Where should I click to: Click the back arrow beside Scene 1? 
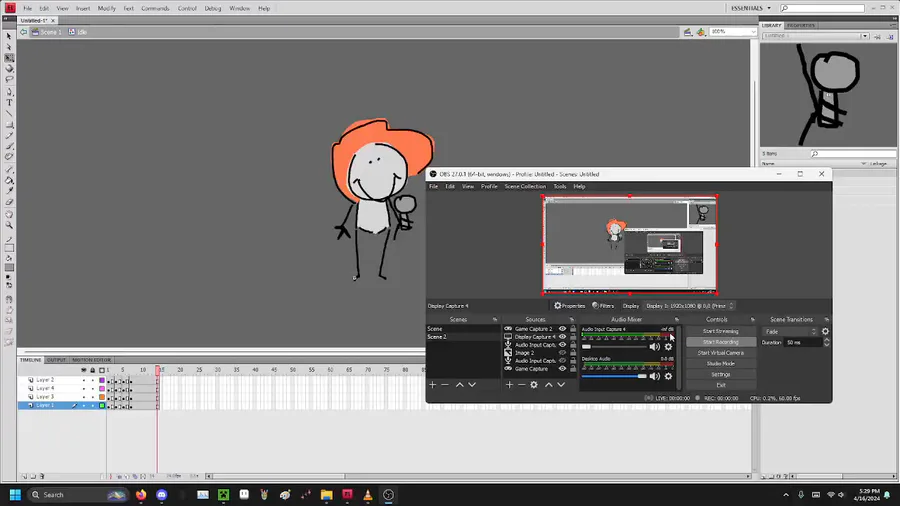(x=24, y=32)
